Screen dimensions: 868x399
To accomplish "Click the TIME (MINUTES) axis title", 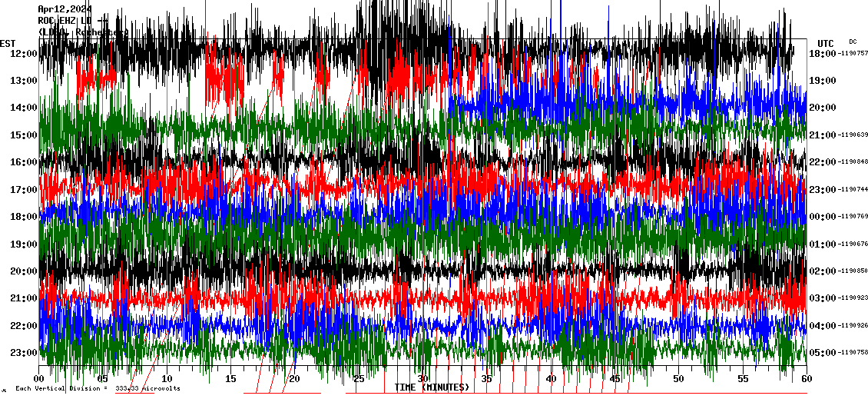I will [432, 387].
